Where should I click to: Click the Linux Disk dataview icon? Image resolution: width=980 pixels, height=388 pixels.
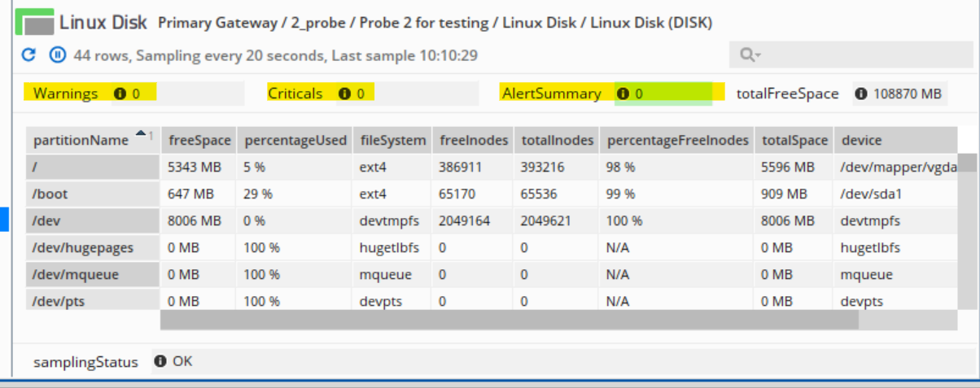(x=34, y=22)
